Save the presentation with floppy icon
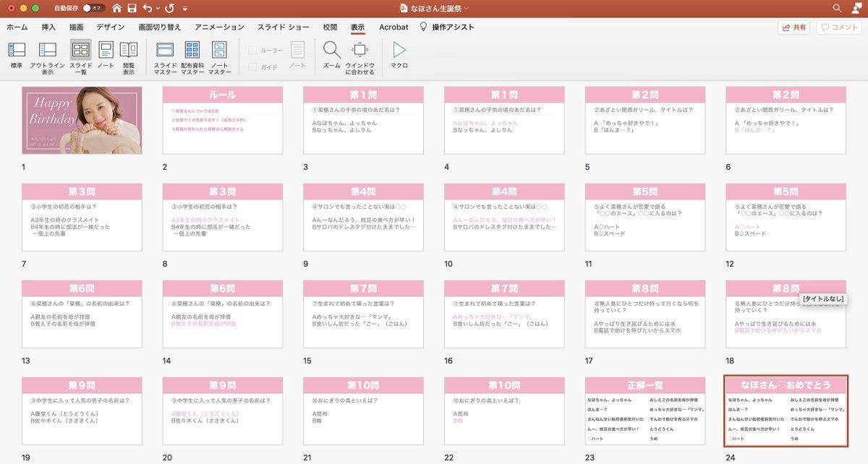The width and height of the screenshot is (868, 464). pos(132,8)
